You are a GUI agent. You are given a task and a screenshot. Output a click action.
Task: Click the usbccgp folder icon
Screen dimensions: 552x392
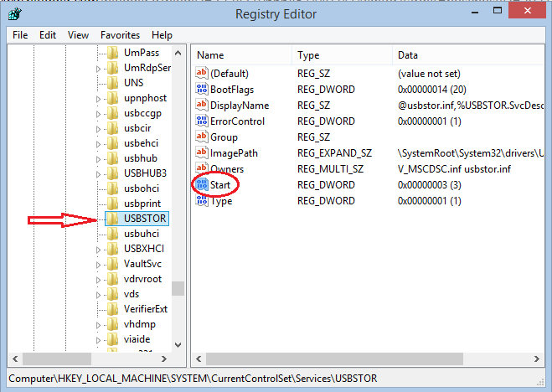pyautogui.click(x=112, y=113)
